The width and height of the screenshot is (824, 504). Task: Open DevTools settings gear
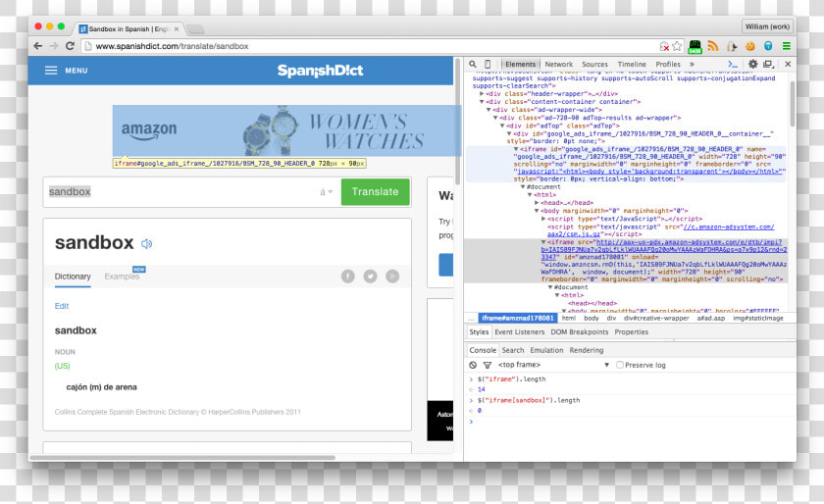[752, 64]
